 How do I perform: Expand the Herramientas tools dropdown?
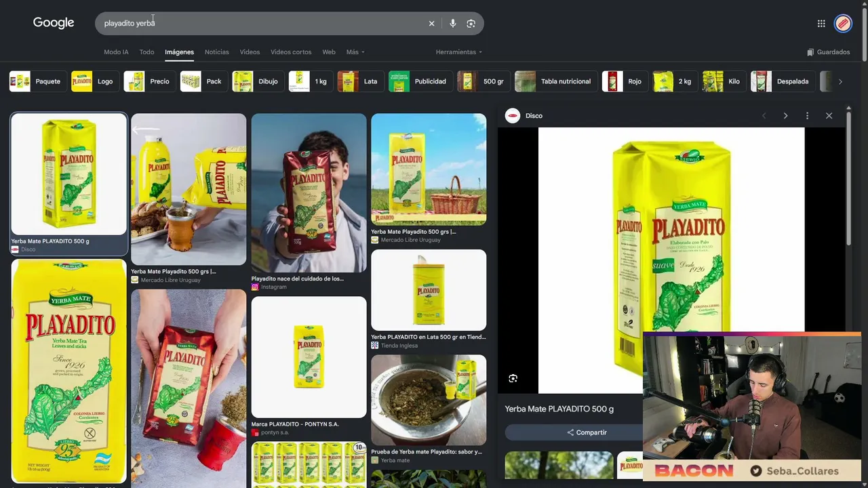[x=459, y=52]
